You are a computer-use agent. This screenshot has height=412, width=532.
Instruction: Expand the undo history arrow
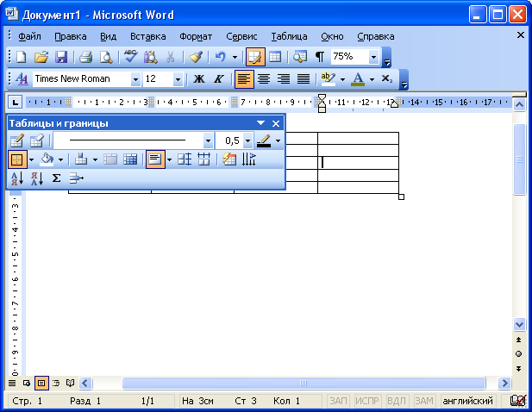pyautogui.click(x=235, y=57)
